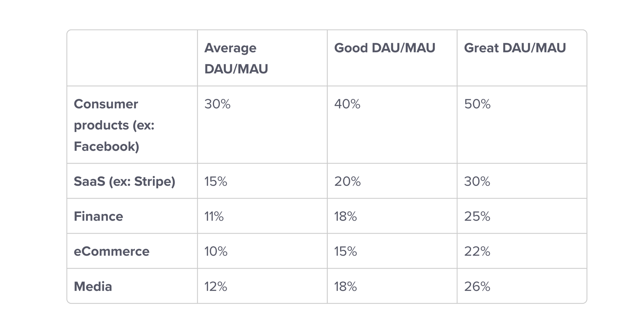The height and width of the screenshot is (327, 644).
Task: Click the 12% Media average cell
Action: 215,286
